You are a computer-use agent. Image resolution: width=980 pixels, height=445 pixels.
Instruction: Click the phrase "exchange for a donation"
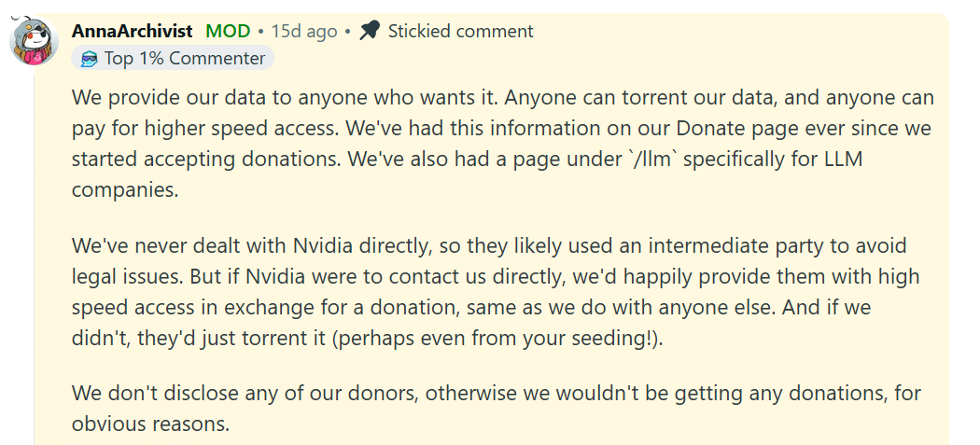(x=394, y=307)
